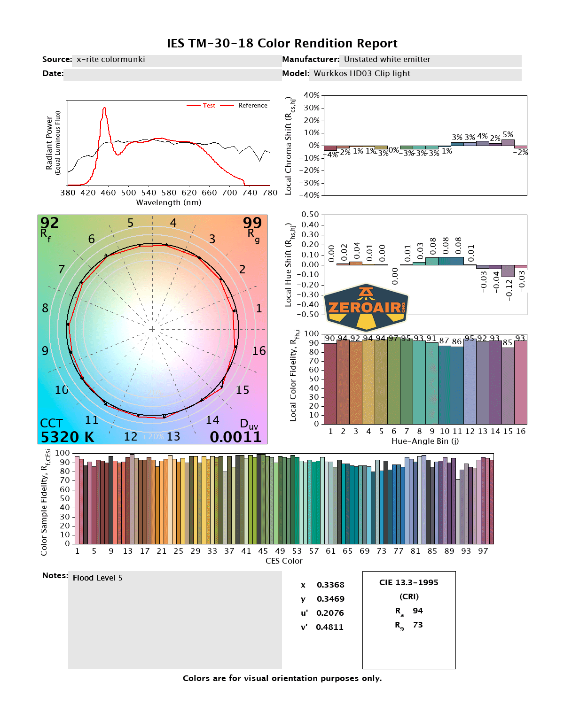This screenshot has width=564, height=728.
Task: Select the Manufacturer field with Unstated white emitter
Action: point(431,60)
